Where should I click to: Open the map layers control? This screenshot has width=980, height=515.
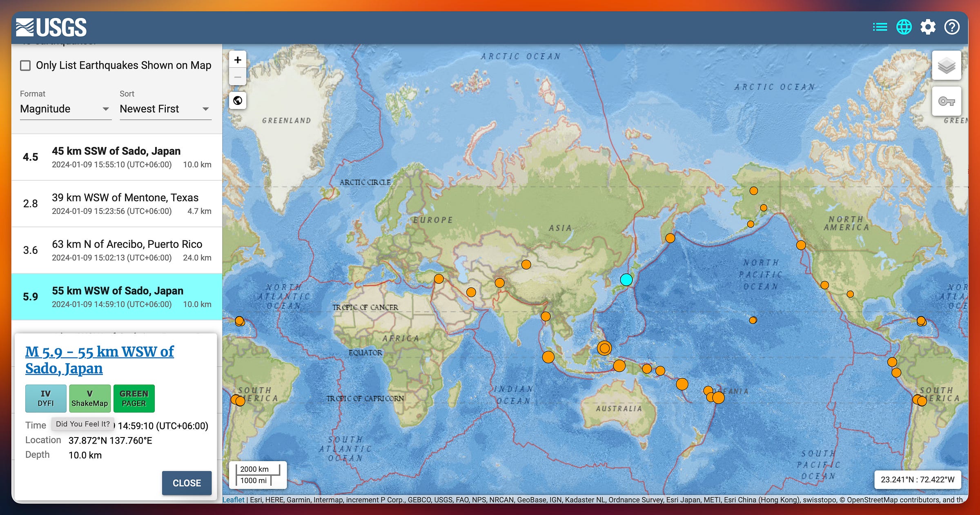pyautogui.click(x=946, y=65)
